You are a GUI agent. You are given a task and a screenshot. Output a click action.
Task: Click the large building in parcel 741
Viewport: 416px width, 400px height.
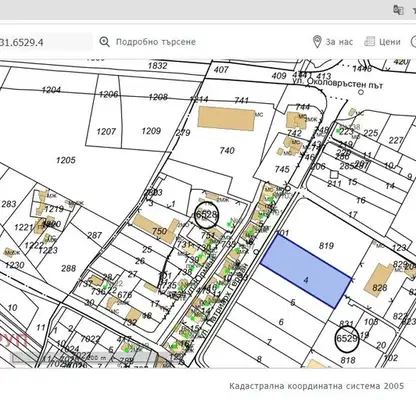[x=227, y=118]
